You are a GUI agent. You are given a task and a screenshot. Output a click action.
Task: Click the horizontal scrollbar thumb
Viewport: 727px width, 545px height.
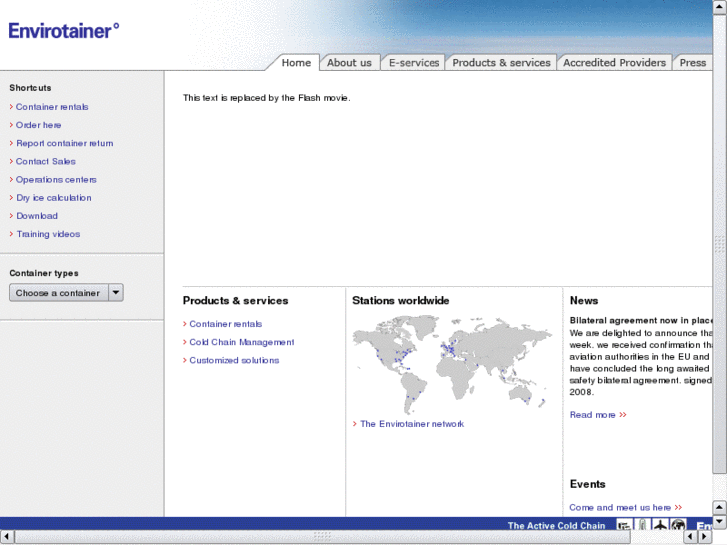tap(323, 537)
